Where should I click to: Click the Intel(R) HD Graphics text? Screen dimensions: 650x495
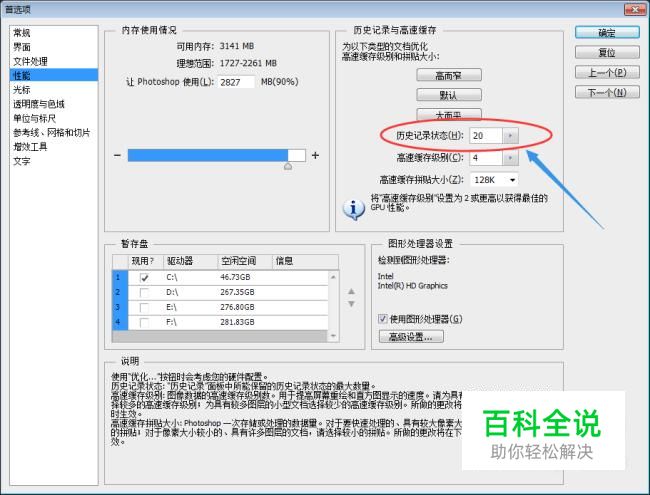point(412,286)
